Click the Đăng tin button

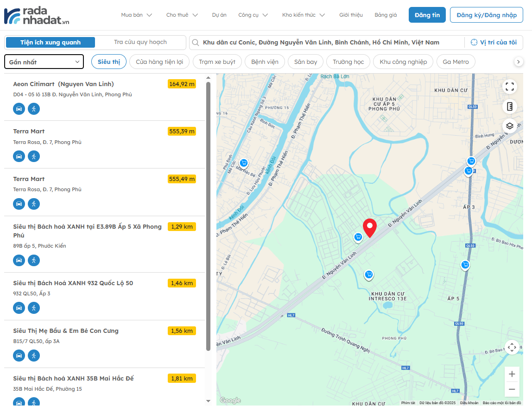click(x=427, y=15)
